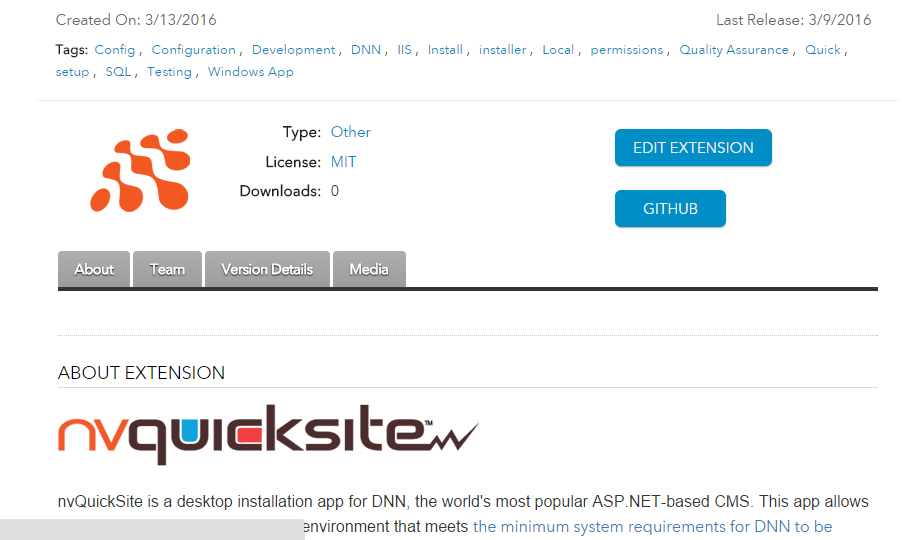The image size is (924, 540).
Task: Click the EDIT EXTENSION button
Action: click(693, 147)
